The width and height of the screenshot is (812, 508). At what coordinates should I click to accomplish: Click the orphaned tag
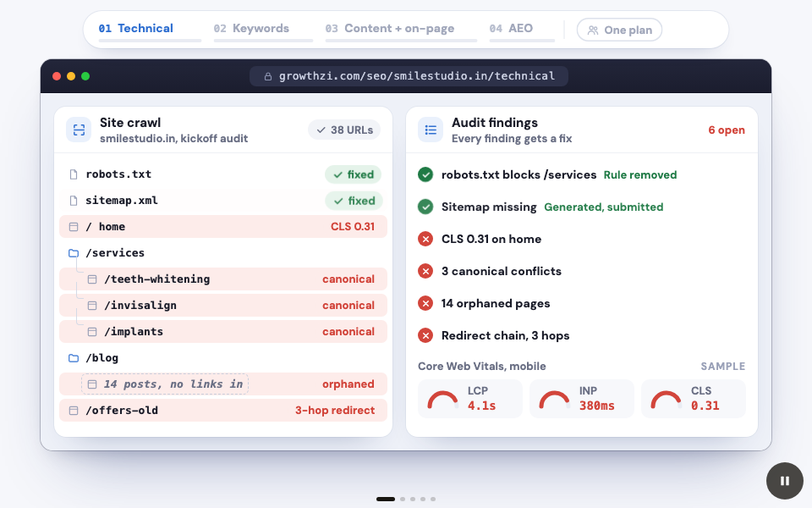[348, 384]
